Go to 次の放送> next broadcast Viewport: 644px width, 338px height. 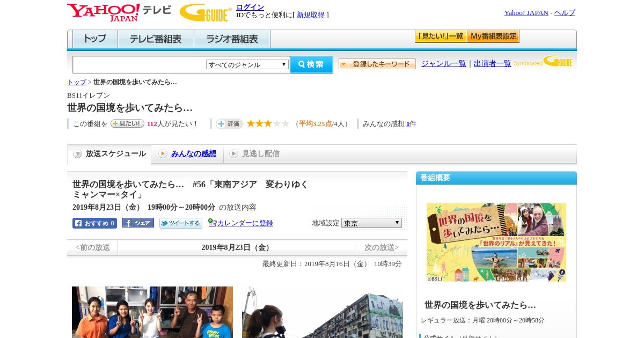coord(382,247)
